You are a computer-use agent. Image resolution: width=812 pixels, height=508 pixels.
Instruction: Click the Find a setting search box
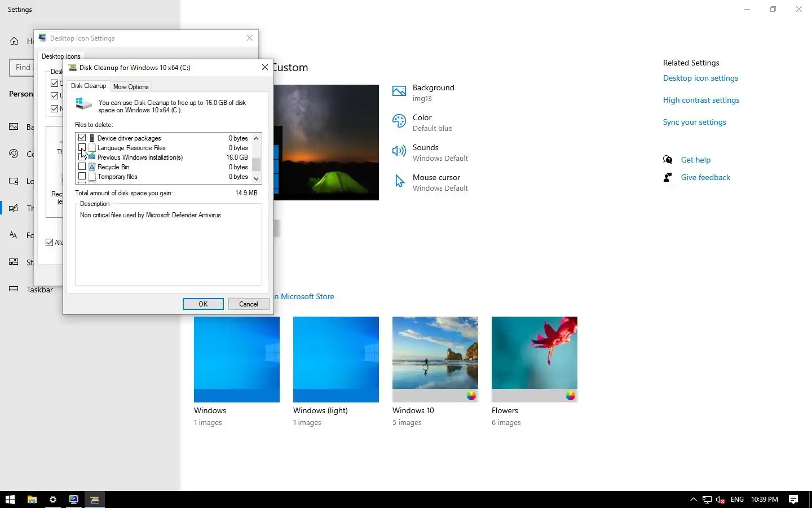coord(21,67)
